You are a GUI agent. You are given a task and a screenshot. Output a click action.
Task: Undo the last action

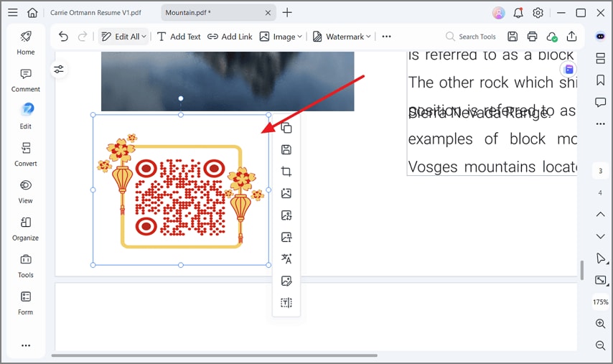[63, 37]
